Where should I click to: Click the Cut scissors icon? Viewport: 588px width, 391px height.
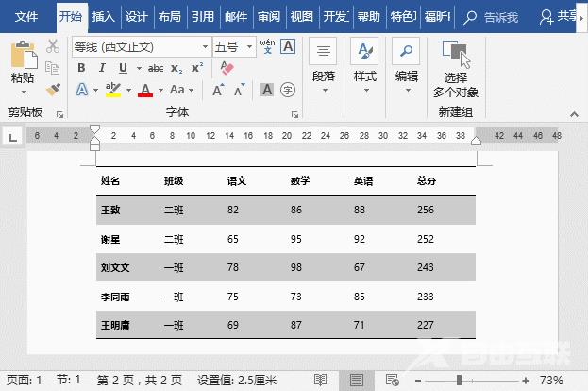coord(53,46)
